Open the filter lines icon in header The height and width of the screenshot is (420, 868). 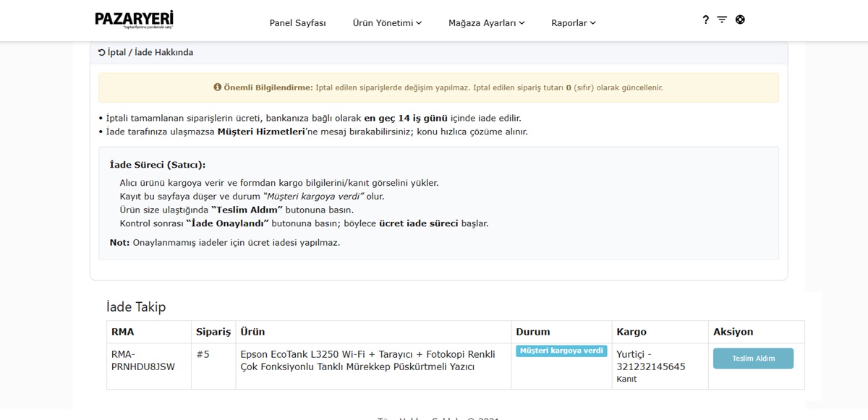tap(722, 20)
